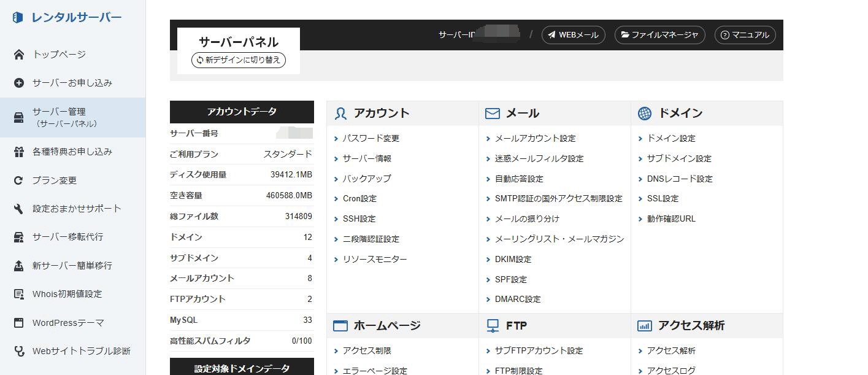
Task: Go to トップページ in sidebar
Action: pyautogui.click(x=72, y=55)
